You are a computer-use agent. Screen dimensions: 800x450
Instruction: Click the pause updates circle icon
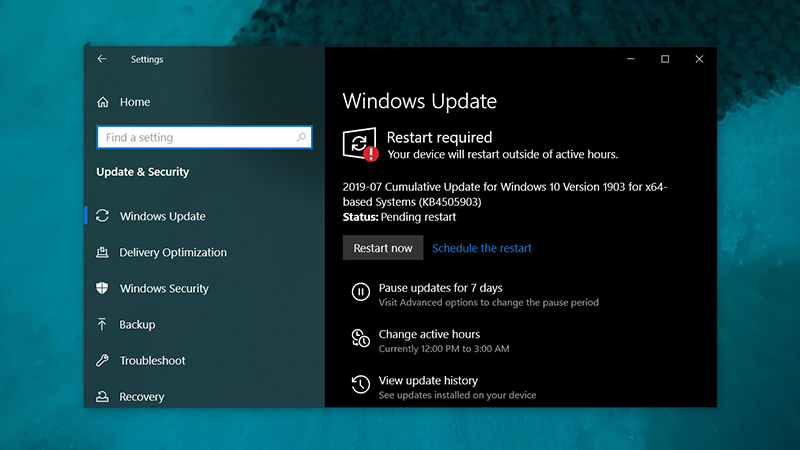(x=361, y=292)
